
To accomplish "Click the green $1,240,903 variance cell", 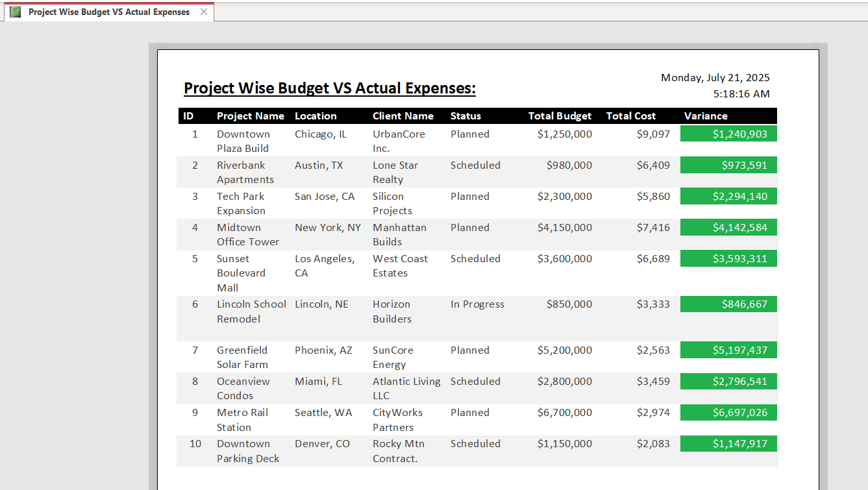I will coord(728,134).
